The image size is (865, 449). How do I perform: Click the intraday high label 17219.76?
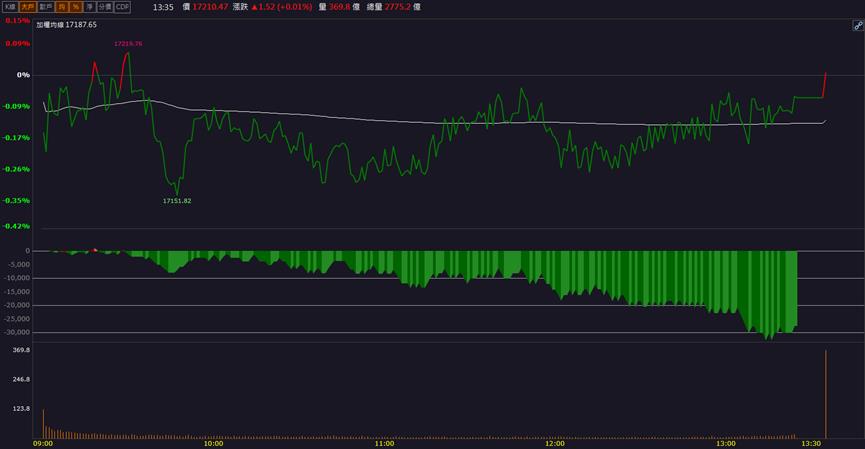click(128, 44)
